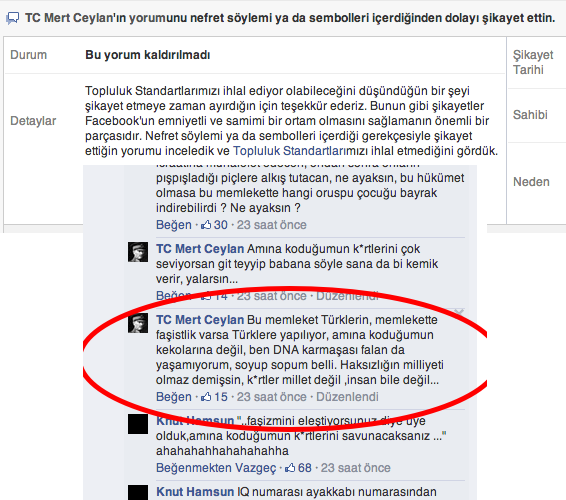Click thumbs-up icon showing 30 likes
This screenshot has width=566, height=500.
tap(206, 225)
